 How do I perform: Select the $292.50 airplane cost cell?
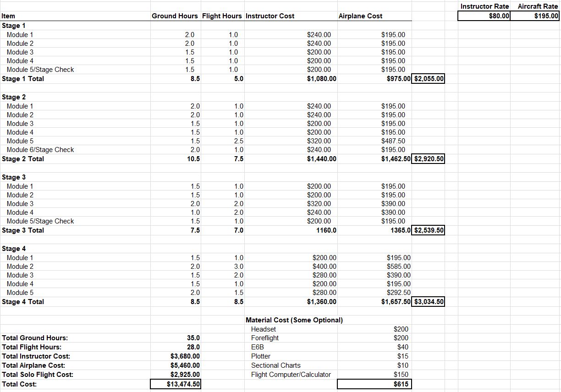(x=399, y=293)
